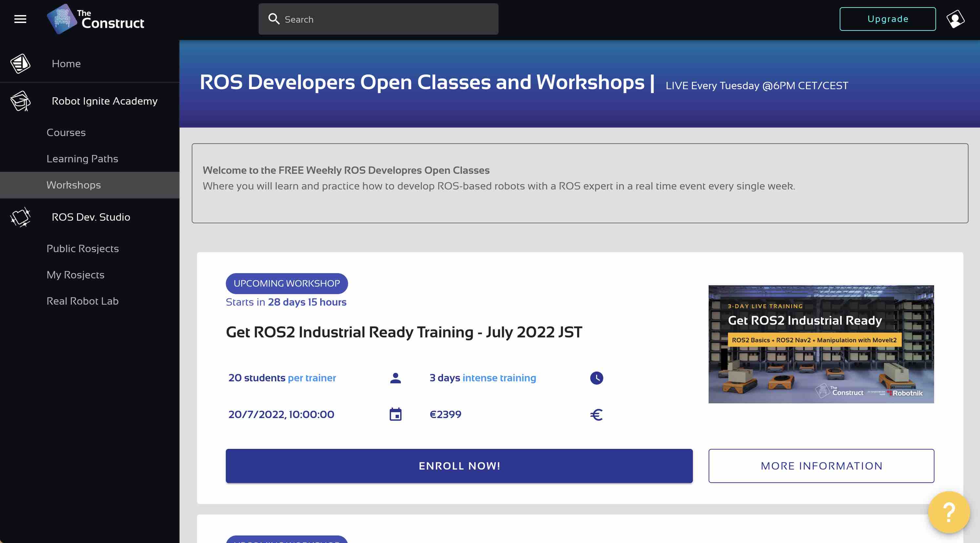
Task: Go to Home in the sidebar
Action: point(89,64)
